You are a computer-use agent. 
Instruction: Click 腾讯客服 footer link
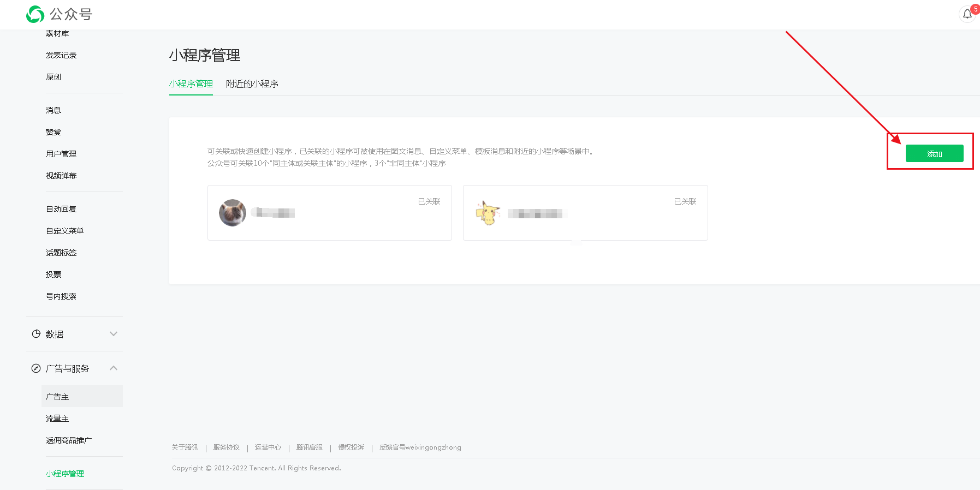point(310,447)
